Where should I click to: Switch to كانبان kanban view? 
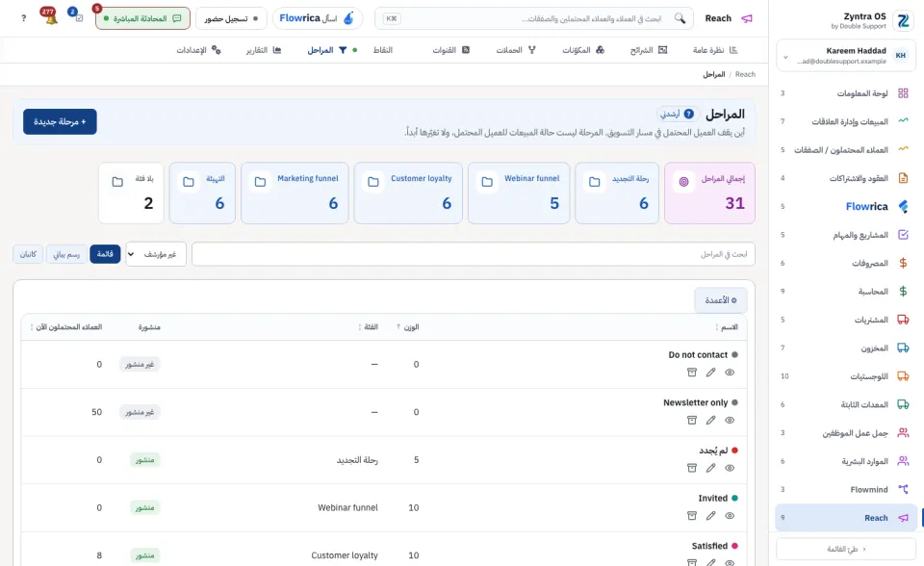click(x=28, y=254)
